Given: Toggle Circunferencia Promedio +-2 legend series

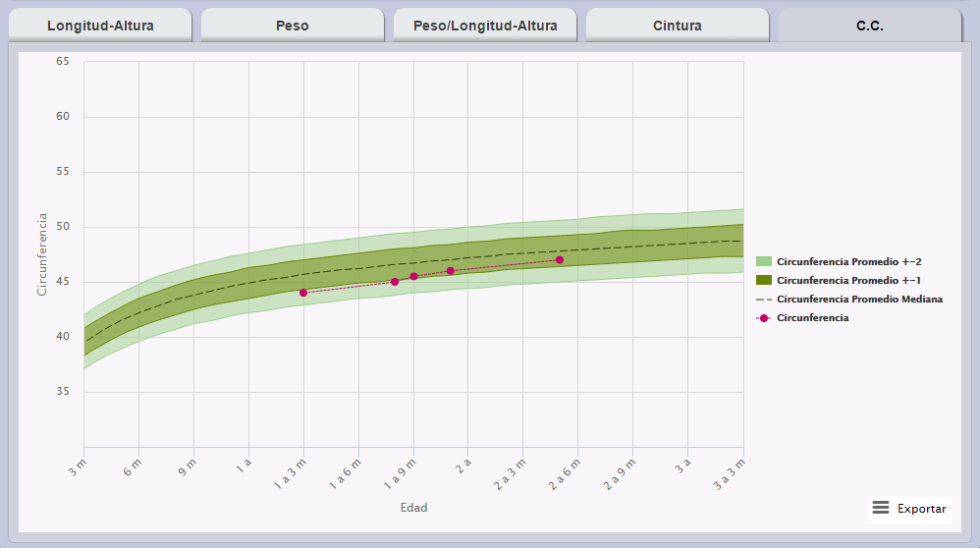Looking at the screenshot, I should click(839, 262).
